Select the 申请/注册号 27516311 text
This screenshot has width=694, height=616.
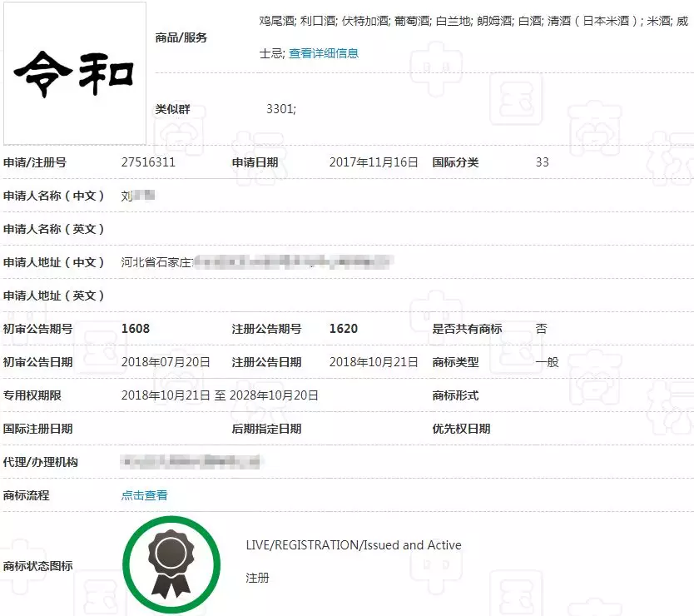point(154,161)
